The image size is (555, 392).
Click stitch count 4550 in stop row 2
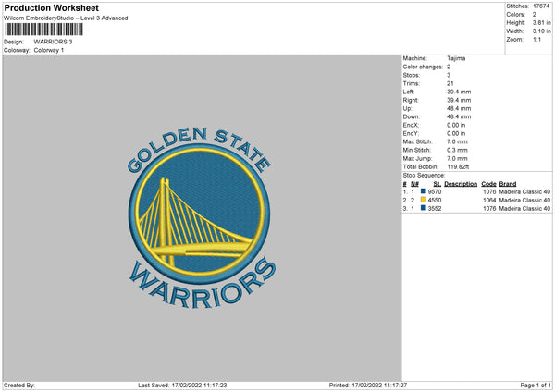tap(435, 201)
